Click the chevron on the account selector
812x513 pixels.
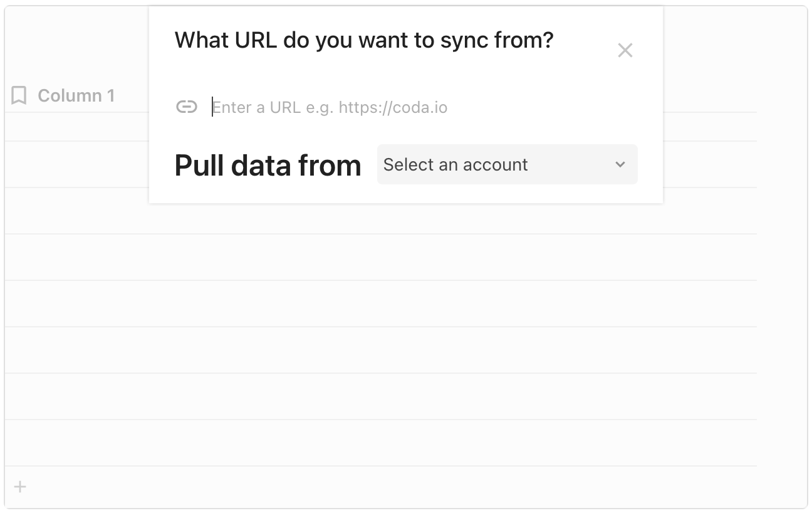pos(620,164)
